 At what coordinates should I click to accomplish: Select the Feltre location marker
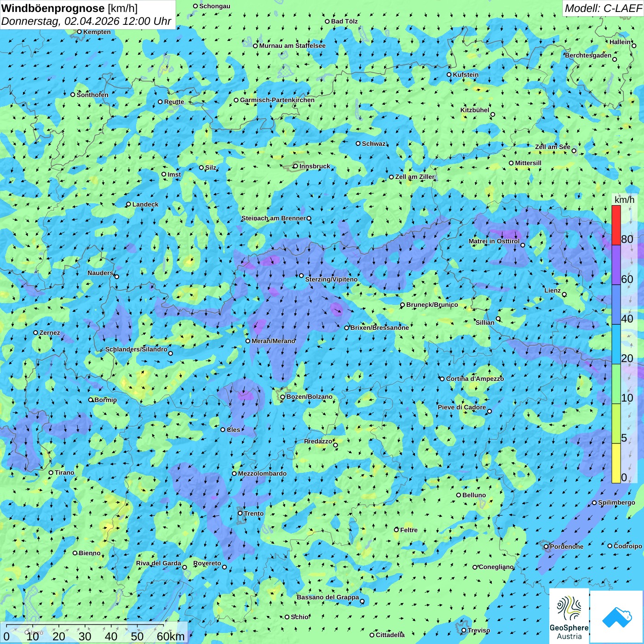(x=397, y=530)
